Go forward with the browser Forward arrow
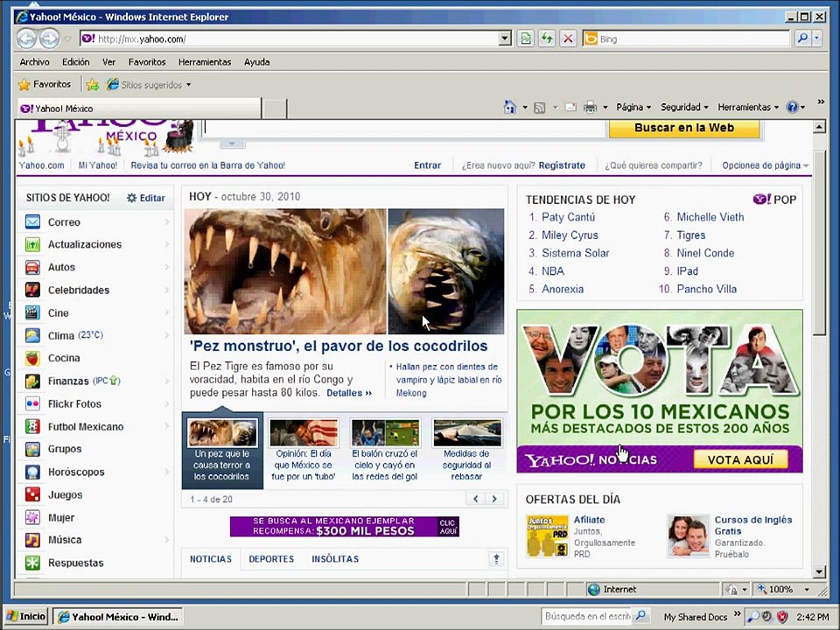The image size is (840, 630). click(49, 38)
